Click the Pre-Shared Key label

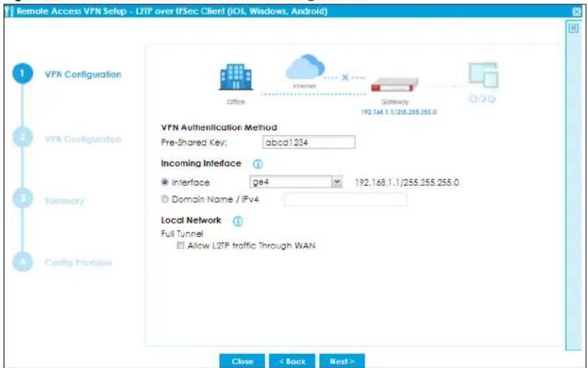pyautogui.click(x=194, y=142)
